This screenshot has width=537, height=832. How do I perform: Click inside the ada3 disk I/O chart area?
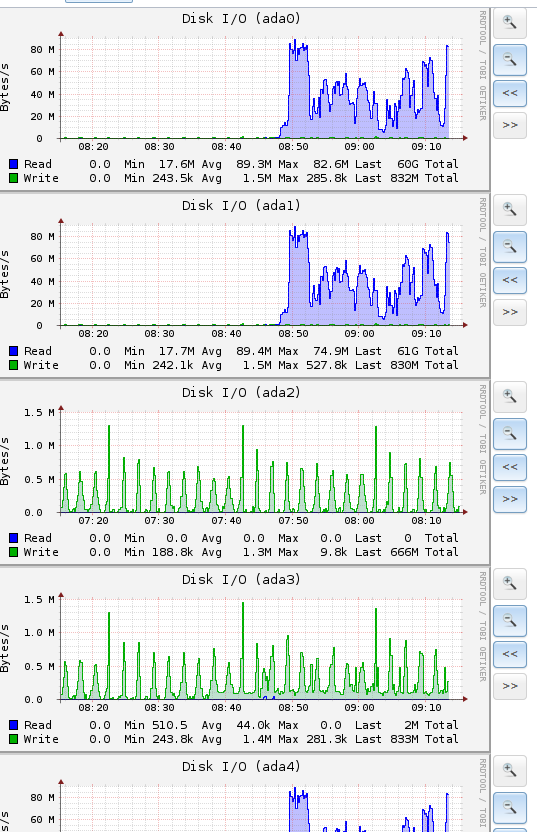261,648
